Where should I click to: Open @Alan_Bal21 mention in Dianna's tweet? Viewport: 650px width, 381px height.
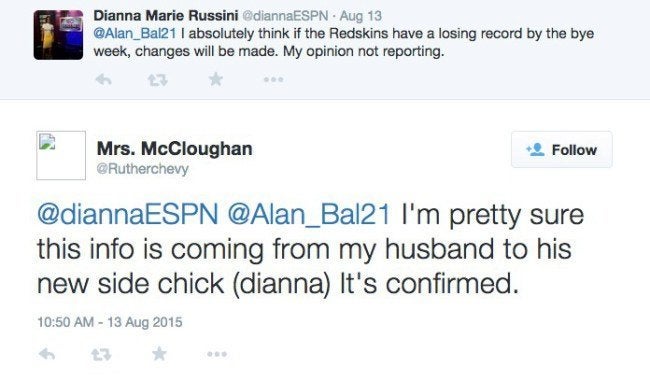click(x=135, y=34)
